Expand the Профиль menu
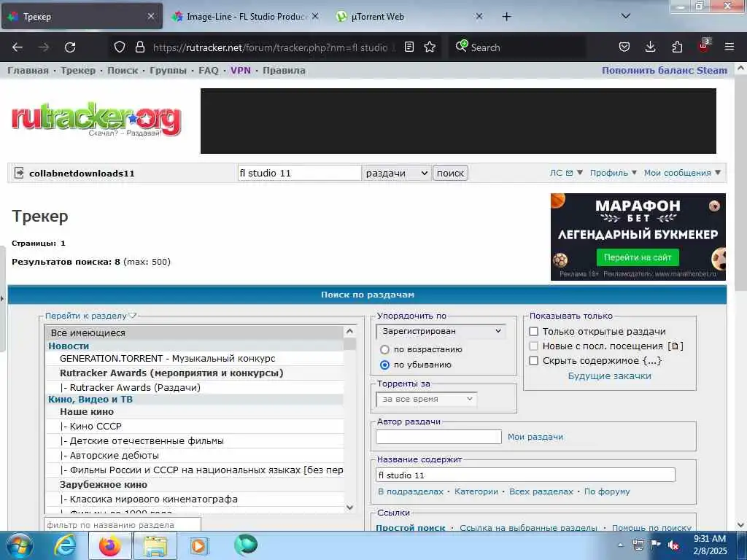Viewport: 747px width, 560px height. [613, 173]
